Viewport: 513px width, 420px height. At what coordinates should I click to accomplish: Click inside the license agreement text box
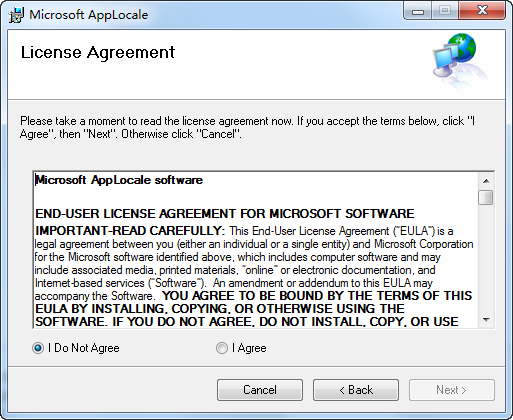coord(256,250)
